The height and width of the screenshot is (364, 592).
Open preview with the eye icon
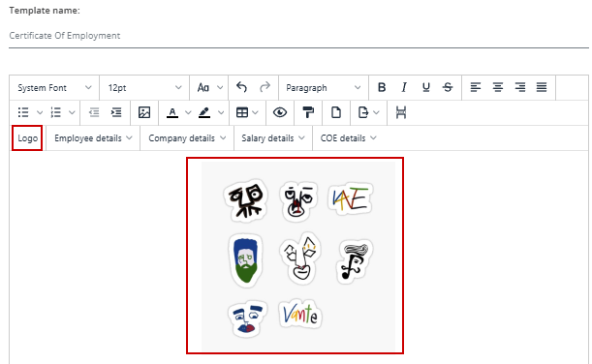click(x=280, y=112)
